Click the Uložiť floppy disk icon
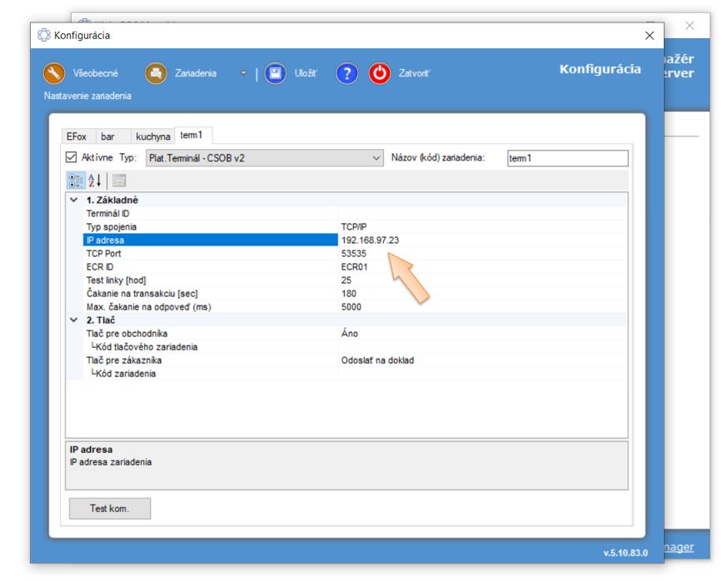 click(276, 74)
